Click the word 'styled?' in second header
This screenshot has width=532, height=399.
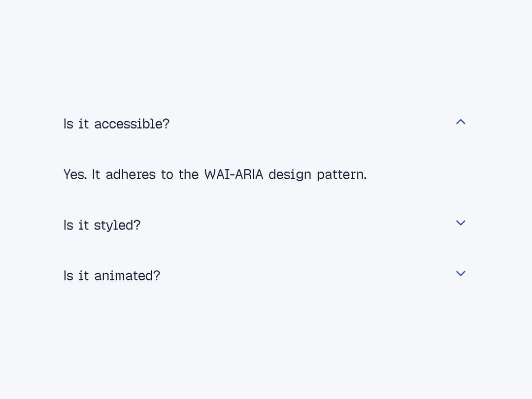coord(117,226)
